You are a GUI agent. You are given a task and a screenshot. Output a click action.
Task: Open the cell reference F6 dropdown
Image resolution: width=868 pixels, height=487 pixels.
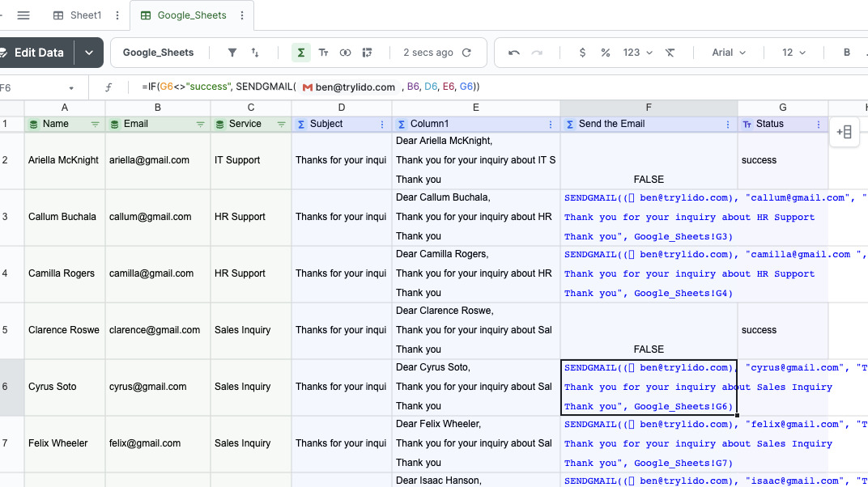(x=71, y=88)
